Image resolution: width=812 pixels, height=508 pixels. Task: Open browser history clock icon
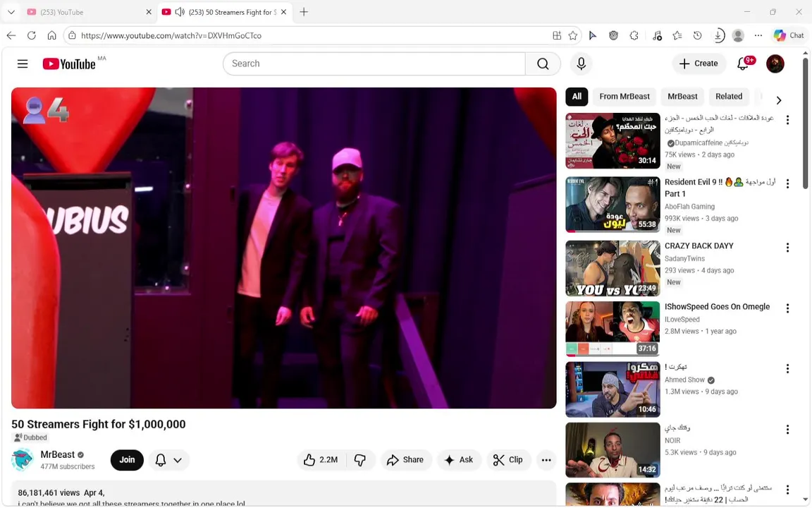[698, 35]
